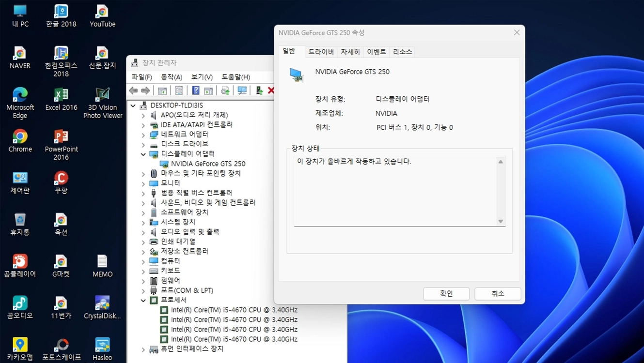
Task: Switch to the 자세히 tab
Action: pyautogui.click(x=350, y=52)
